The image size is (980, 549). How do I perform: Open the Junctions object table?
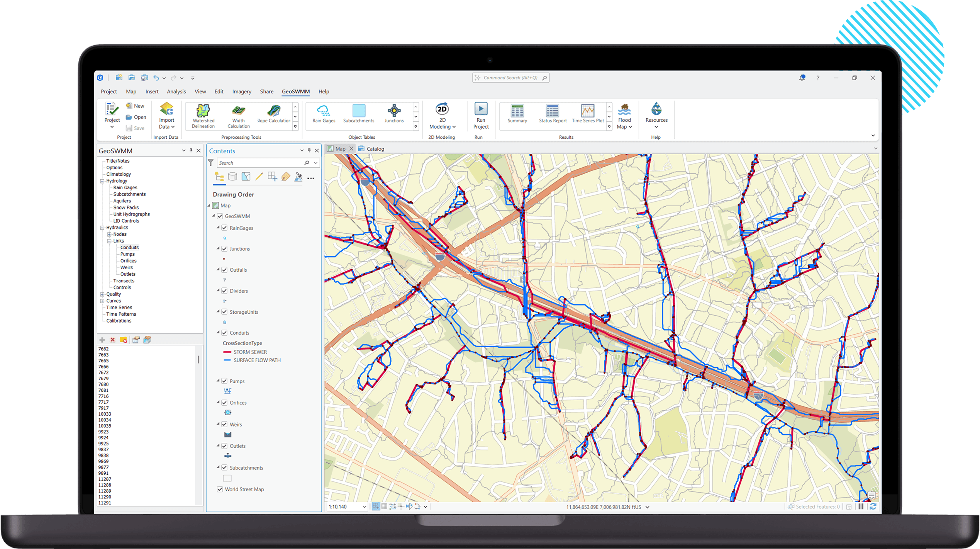point(393,115)
